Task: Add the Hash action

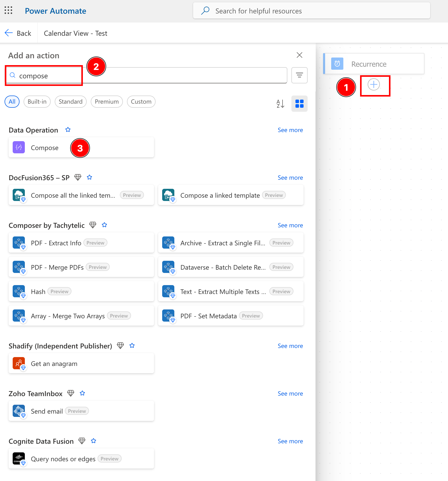Action: click(x=81, y=291)
